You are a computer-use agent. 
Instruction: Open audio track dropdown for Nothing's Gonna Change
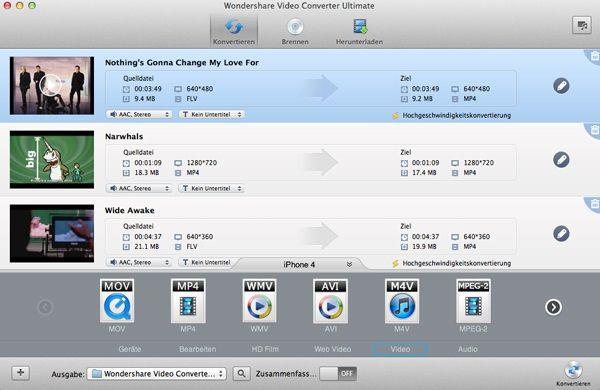click(139, 114)
